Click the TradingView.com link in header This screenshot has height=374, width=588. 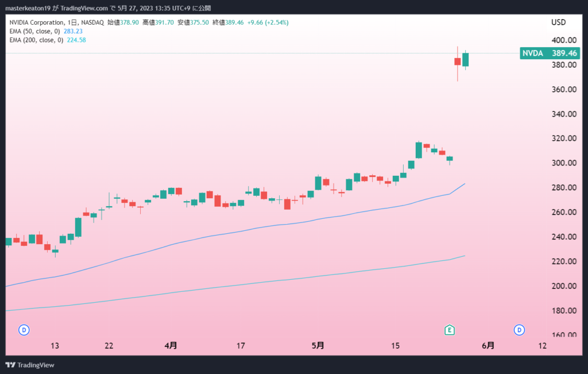click(x=84, y=8)
